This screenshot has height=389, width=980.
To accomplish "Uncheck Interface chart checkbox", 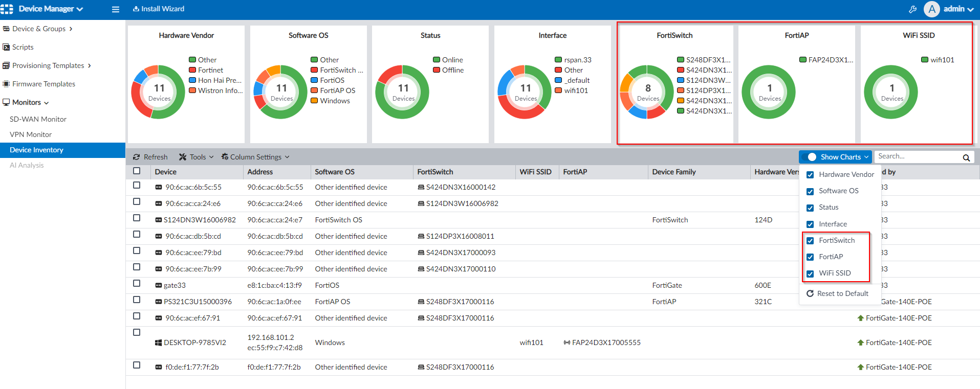I will click(x=810, y=224).
